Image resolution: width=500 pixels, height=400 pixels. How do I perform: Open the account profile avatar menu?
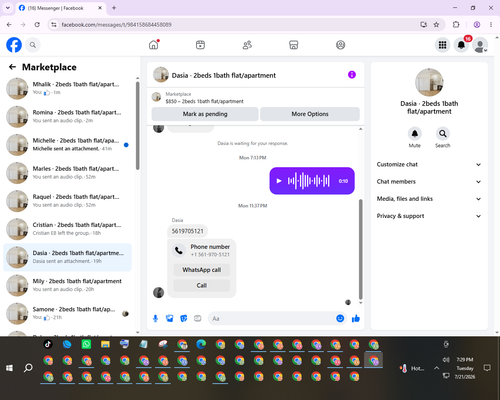480,45
